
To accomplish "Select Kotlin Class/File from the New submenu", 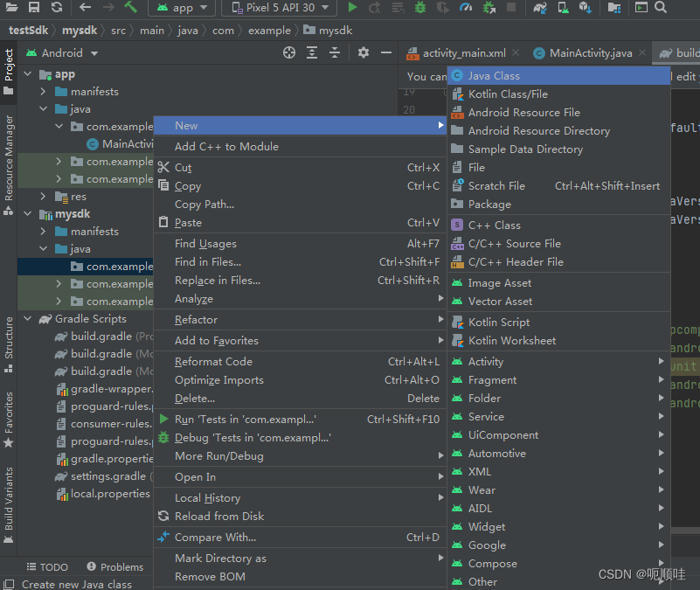I will tap(510, 94).
